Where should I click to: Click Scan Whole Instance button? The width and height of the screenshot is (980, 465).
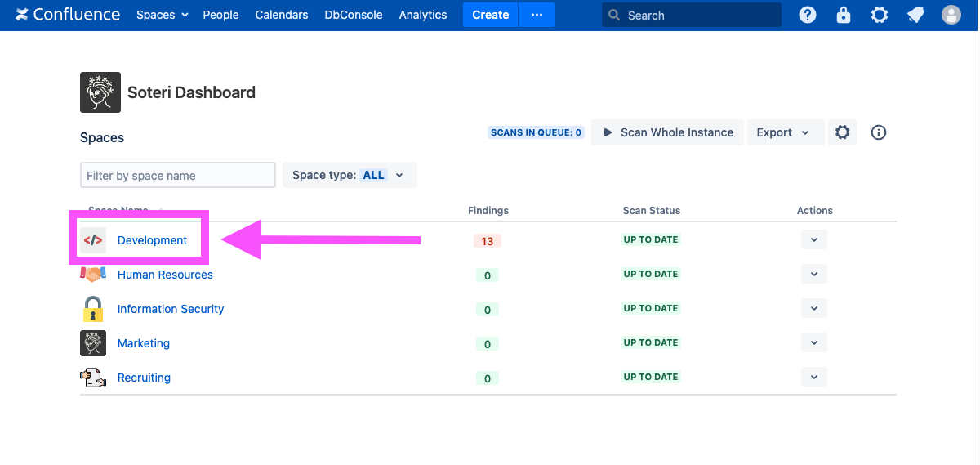pyautogui.click(x=668, y=132)
